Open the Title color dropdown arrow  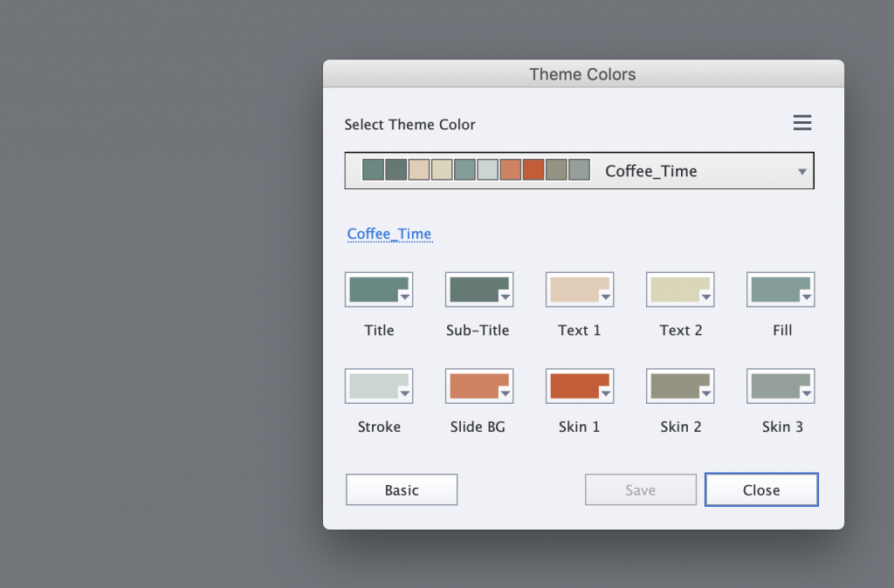coord(404,297)
